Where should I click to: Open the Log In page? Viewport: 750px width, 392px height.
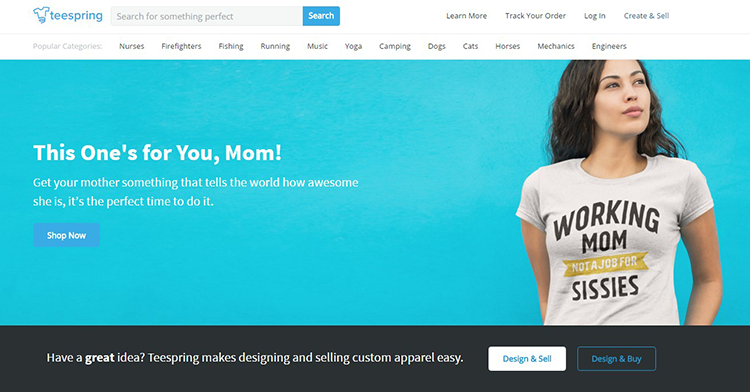(x=595, y=16)
